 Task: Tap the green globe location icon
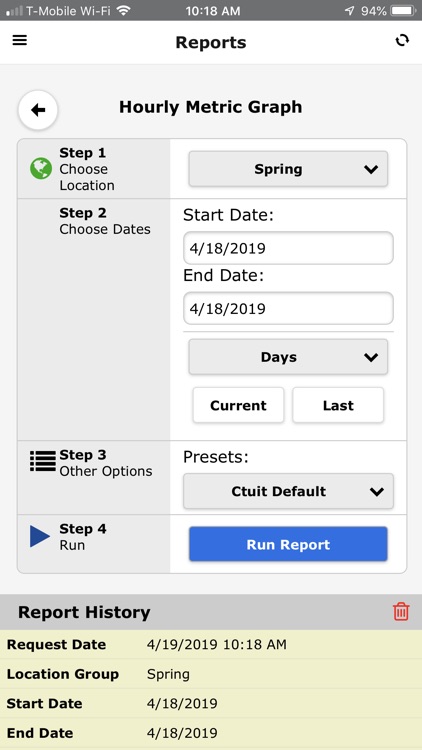click(41, 169)
